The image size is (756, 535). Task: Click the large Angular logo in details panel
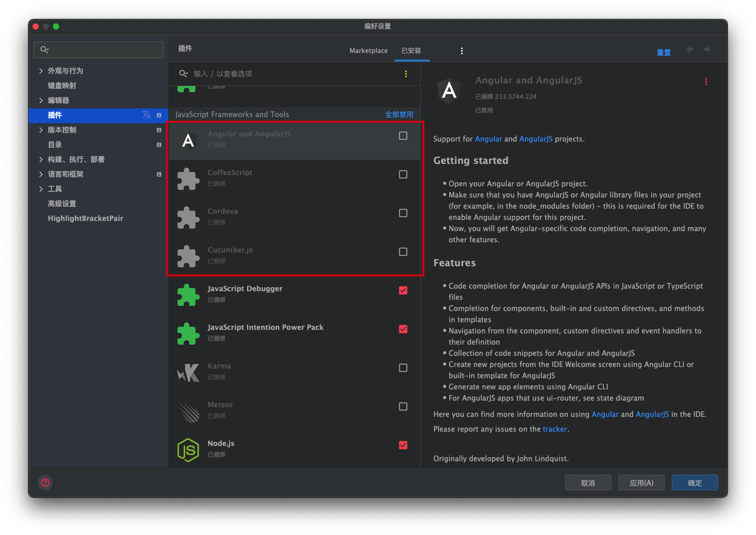[449, 91]
